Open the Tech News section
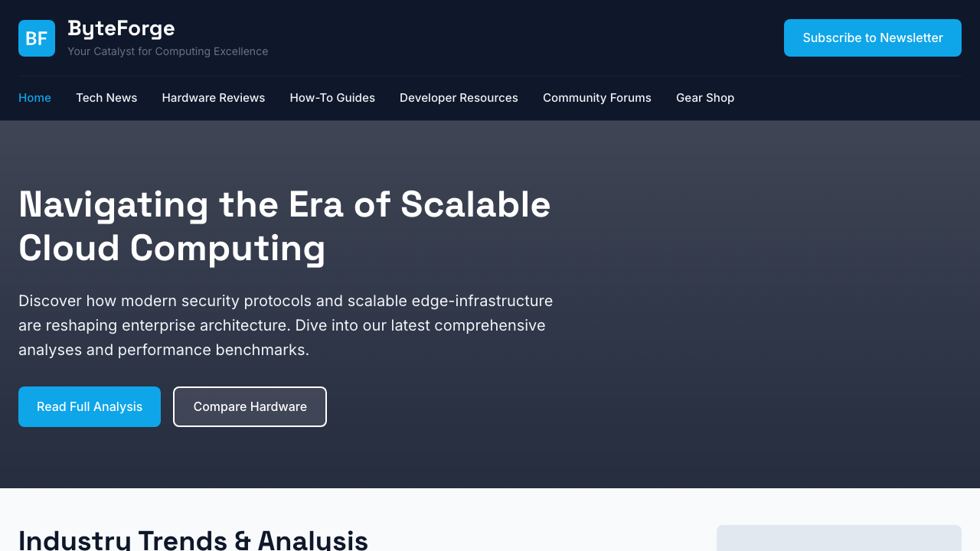Screen dimensions: 980x551 pyautogui.click(x=106, y=98)
